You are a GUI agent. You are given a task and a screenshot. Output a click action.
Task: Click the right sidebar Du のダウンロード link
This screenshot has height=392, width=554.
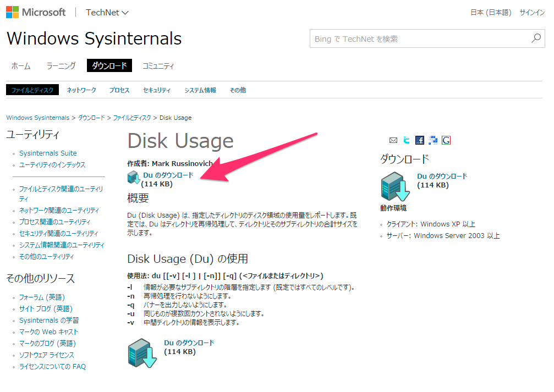pos(442,176)
